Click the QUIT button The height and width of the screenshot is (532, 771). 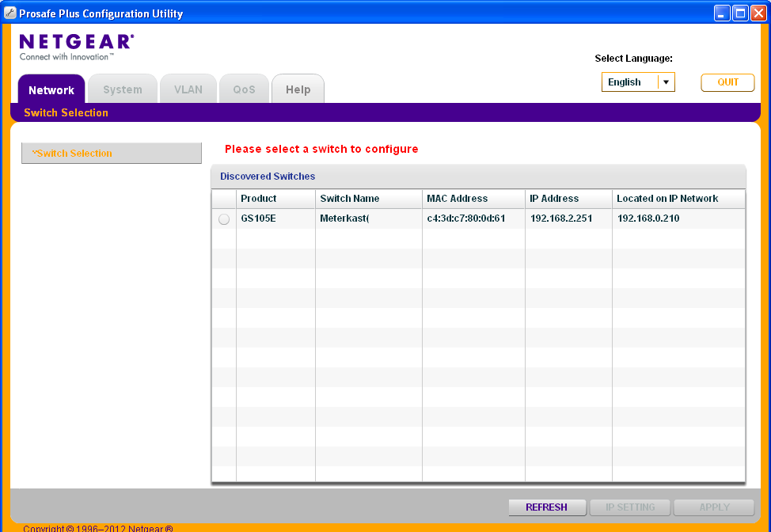coord(727,82)
